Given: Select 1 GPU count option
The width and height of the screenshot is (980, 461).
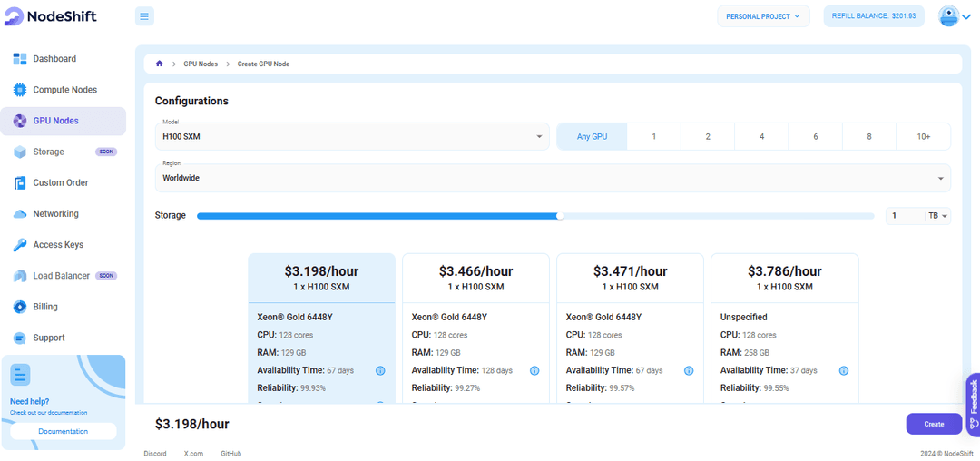Looking at the screenshot, I should click(653, 136).
